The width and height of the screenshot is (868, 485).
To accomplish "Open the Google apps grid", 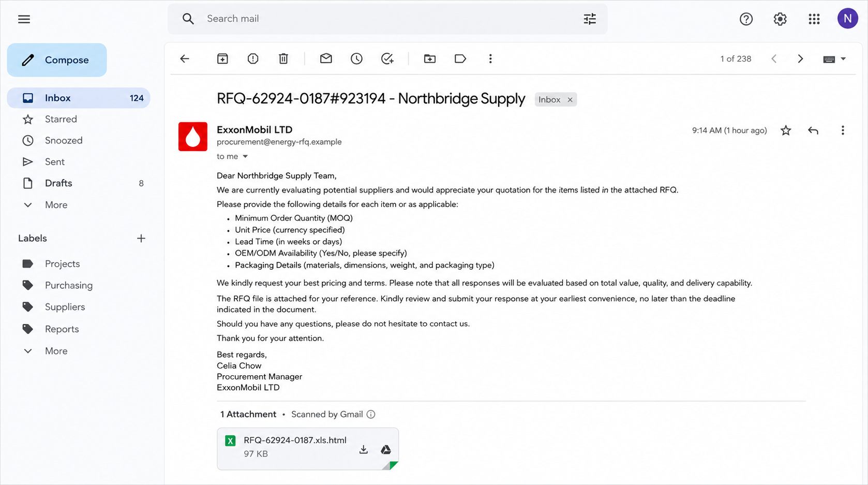I will click(x=814, y=19).
